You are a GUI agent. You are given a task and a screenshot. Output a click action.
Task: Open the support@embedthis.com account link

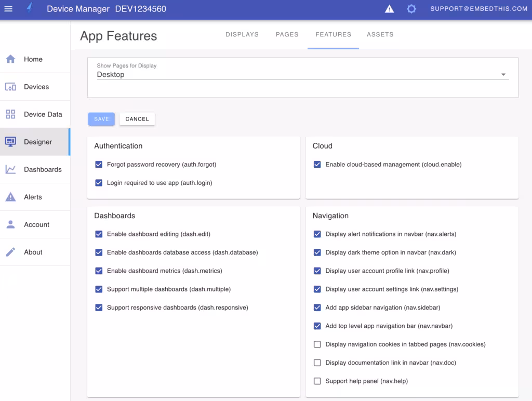(478, 9)
